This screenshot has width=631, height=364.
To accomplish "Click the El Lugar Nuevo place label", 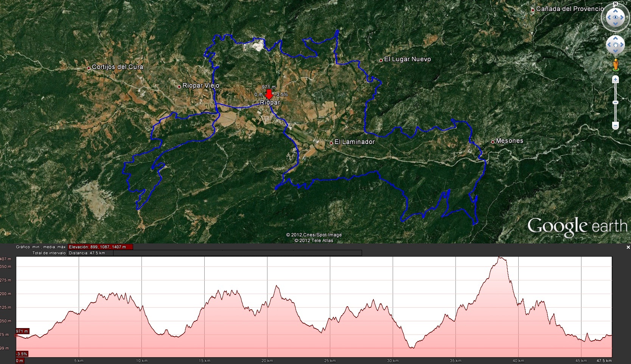I will click(407, 59).
